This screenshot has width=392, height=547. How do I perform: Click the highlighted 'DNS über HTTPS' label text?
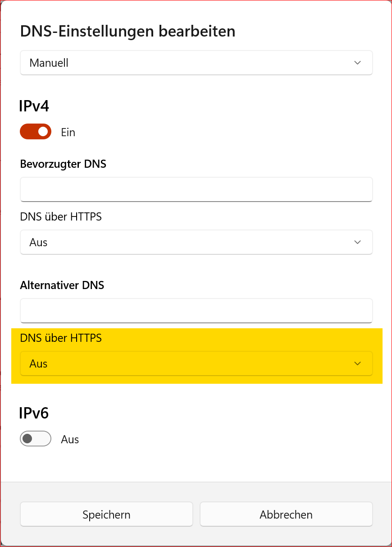coord(61,338)
